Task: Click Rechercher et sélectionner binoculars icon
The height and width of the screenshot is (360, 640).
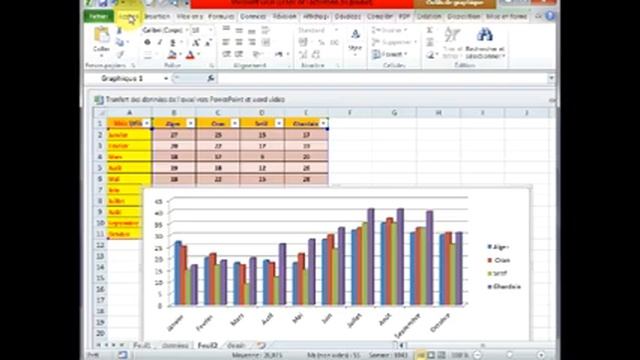Action: [x=484, y=35]
